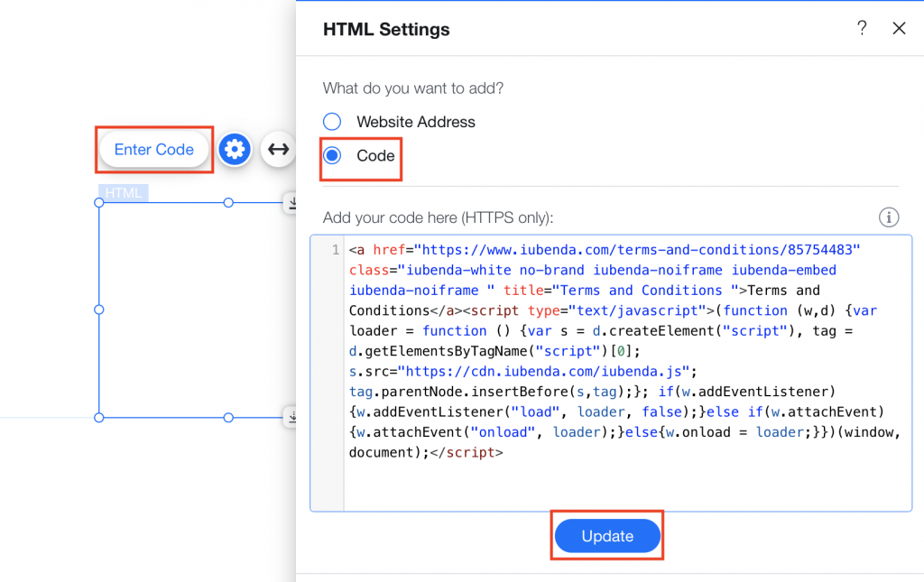Click the middle resize handle on the element border

pyautogui.click(x=98, y=309)
